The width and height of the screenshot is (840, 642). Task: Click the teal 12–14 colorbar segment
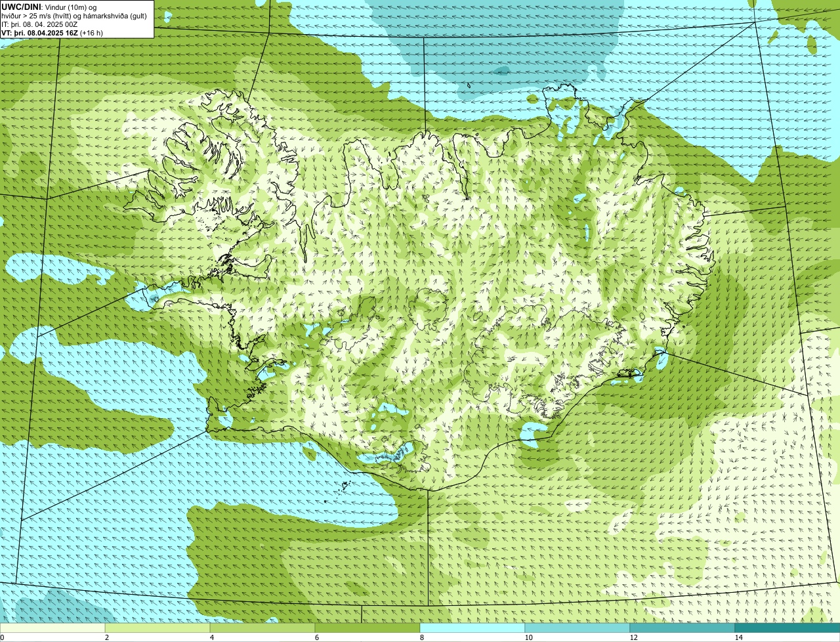(x=682, y=628)
